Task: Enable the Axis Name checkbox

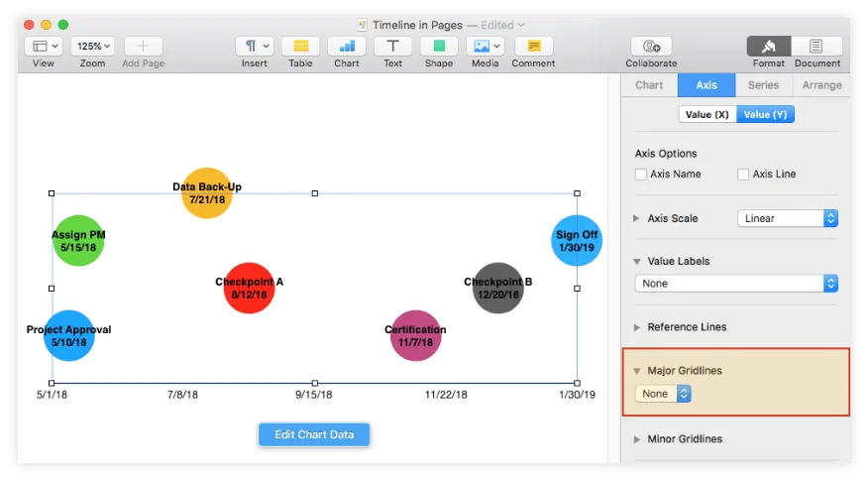Action: (x=641, y=175)
